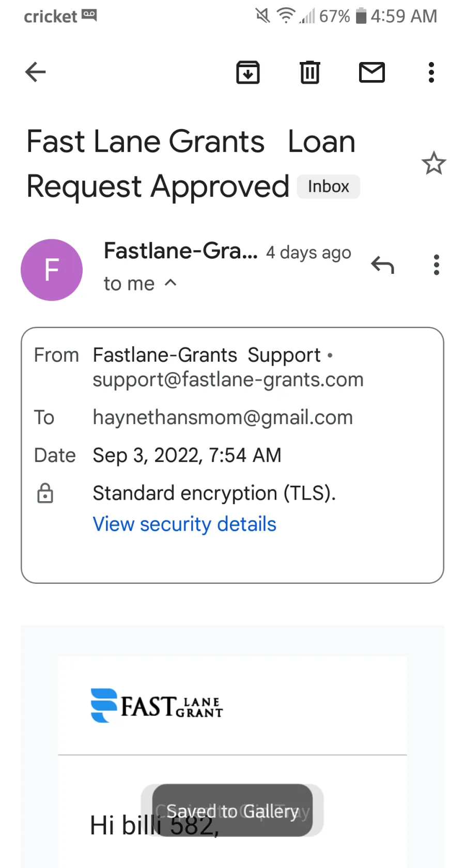The image size is (465, 868).
Task: Tap recipient address haynethansmom@gmail.com
Action: coord(223,417)
